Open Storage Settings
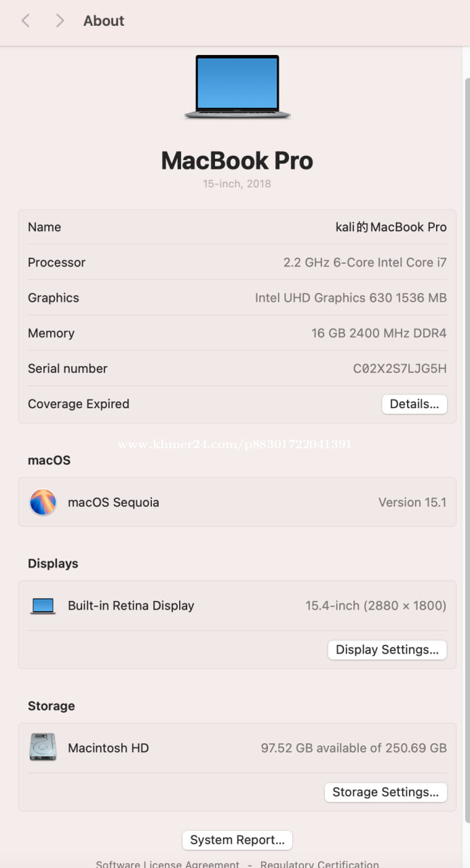Viewport: 470px width, 868px height. pyautogui.click(x=386, y=792)
